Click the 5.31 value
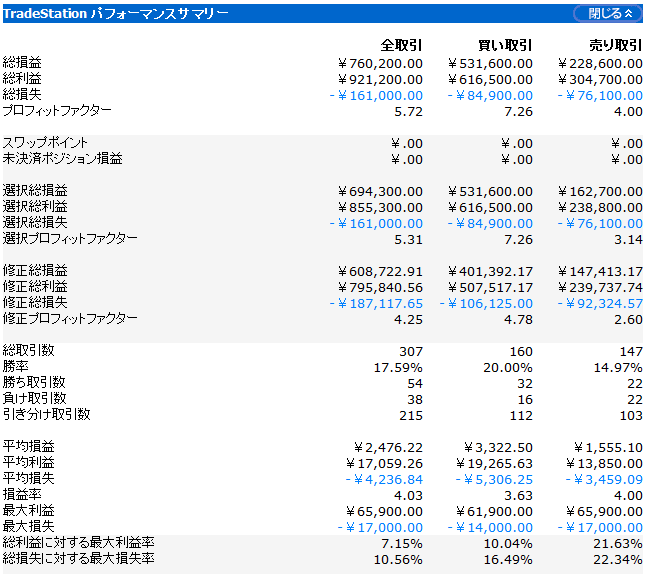This screenshot has width=649, height=574. click(x=408, y=240)
